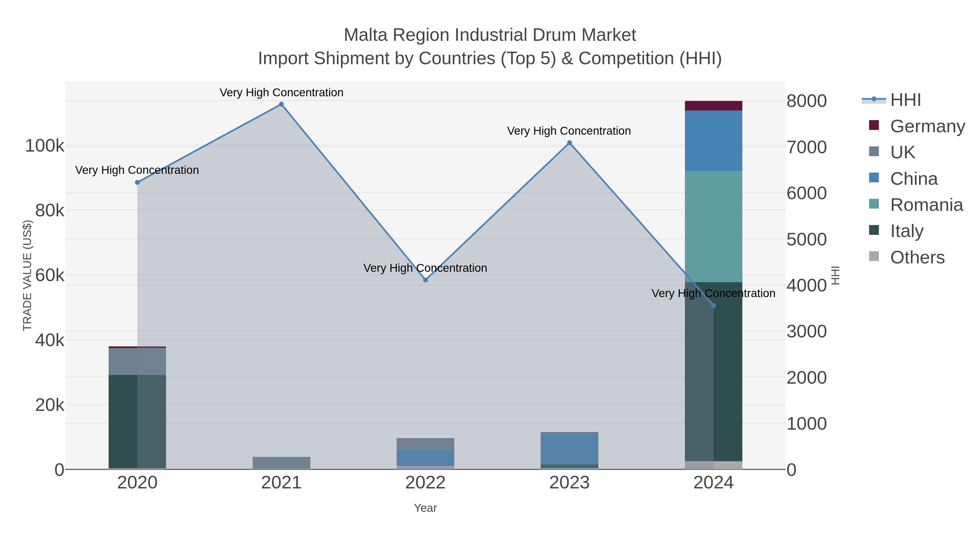
Task: Click the 2020 x-axis label
Action: point(137,483)
